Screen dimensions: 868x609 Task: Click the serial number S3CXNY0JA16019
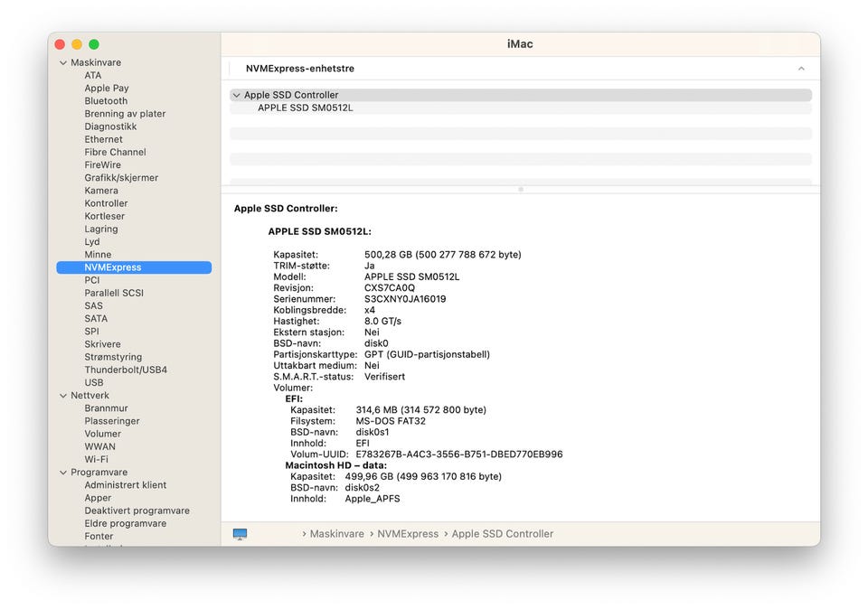pos(405,299)
